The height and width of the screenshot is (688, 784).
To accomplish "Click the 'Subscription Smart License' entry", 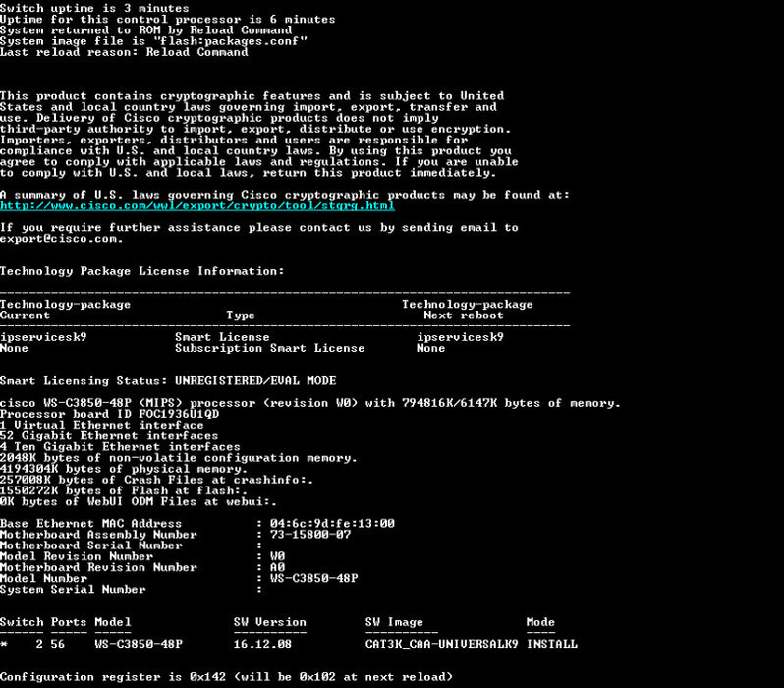I will (269, 348).
